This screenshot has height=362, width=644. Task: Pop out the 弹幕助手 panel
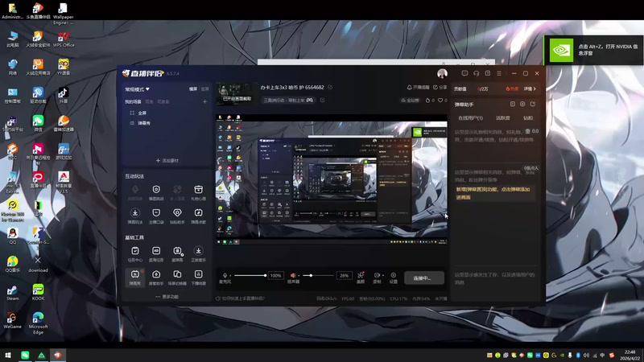click(533, 105)
